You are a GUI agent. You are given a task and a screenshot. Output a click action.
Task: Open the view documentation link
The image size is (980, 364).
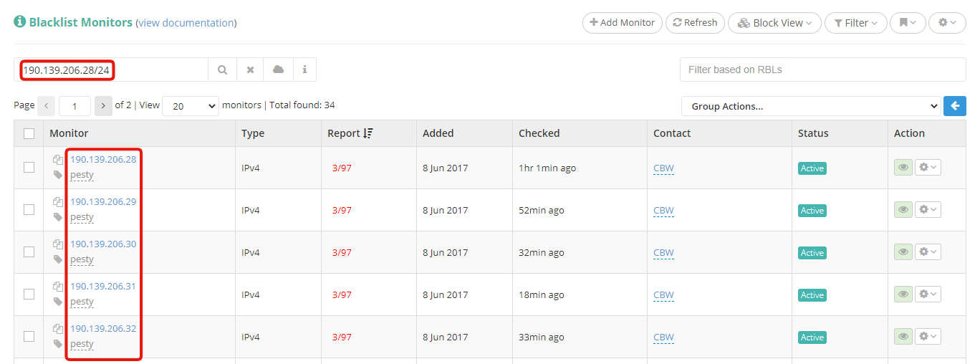coord(186,23)
